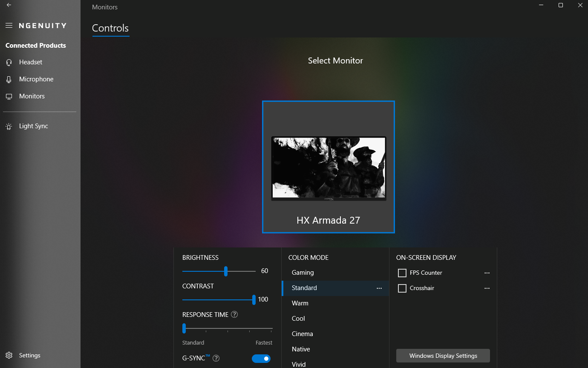This screenshot has height=368, width=588.
Task: Open Light Sync page
Action: click(40, 126)
